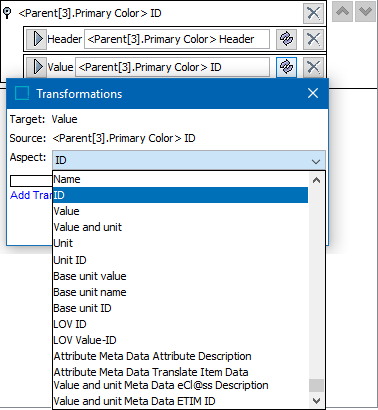The width and height of the screenshot is (378, 410).
Task: Click the Header text field
Action: click(x=177, y=39)
